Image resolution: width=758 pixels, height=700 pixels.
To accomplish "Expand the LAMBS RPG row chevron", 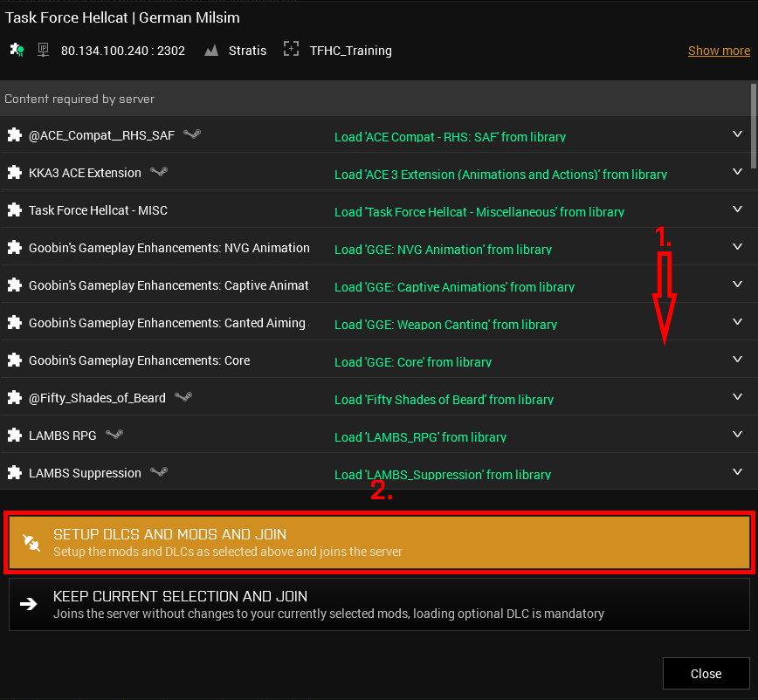I will pos(737,435).
